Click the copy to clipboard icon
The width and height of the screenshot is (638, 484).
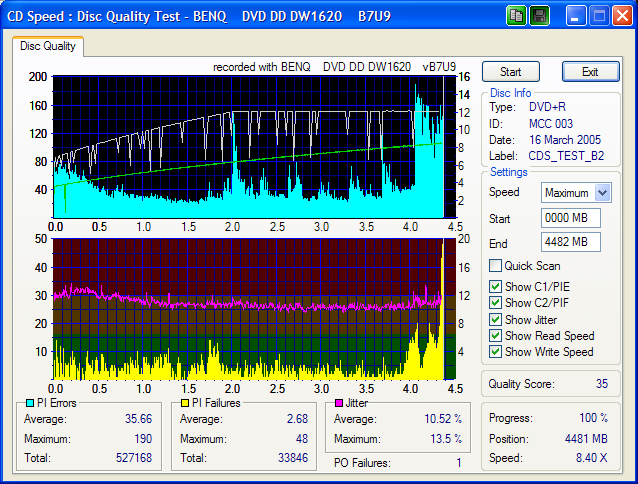pyautogui.click(x=516, y=16)
